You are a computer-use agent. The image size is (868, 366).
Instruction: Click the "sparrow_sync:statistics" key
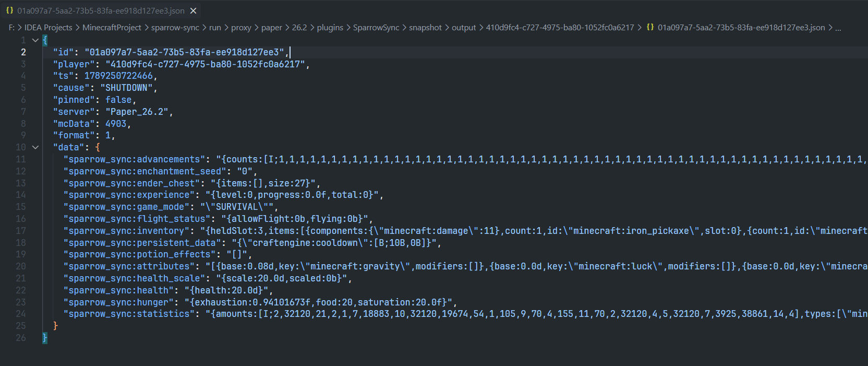(x=129, y=314)
